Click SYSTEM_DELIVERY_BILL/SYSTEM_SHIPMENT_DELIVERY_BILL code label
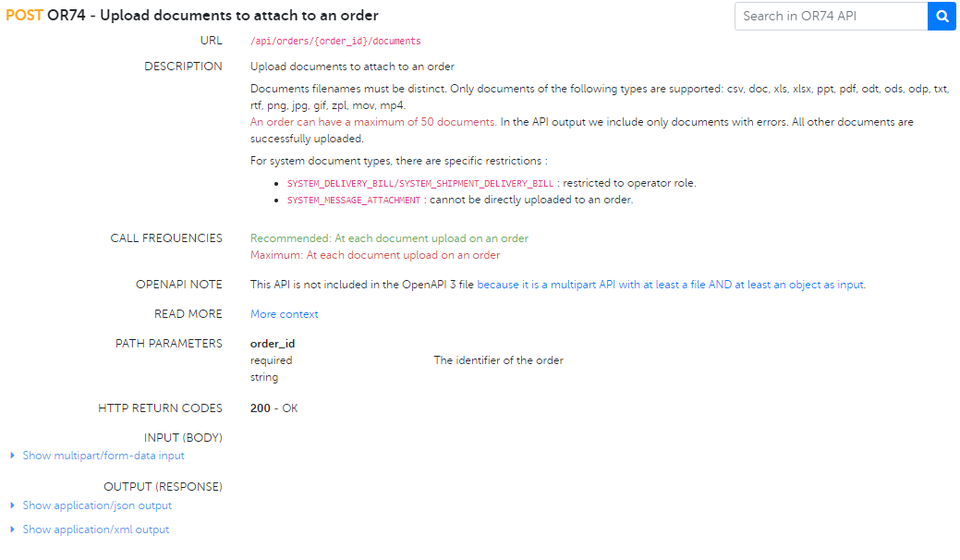The image size is (960, 560). pos(420,184)
